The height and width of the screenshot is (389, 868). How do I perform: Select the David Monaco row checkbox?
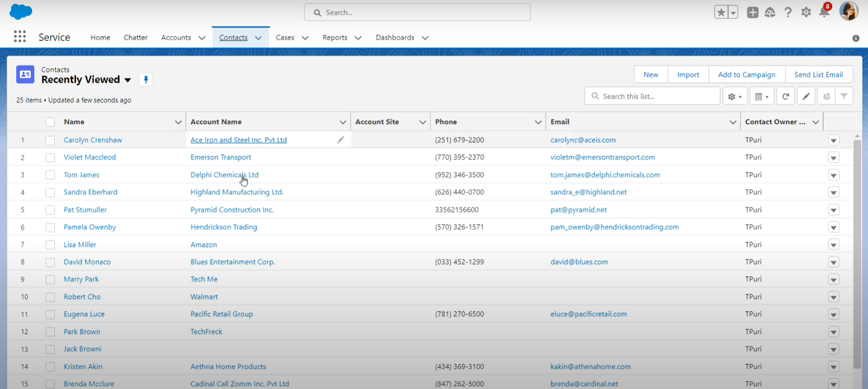(x=50, y=262)
